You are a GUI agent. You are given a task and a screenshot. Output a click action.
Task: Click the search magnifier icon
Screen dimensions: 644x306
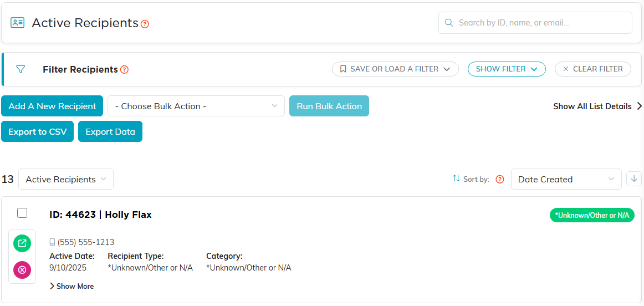click(449, 23)
